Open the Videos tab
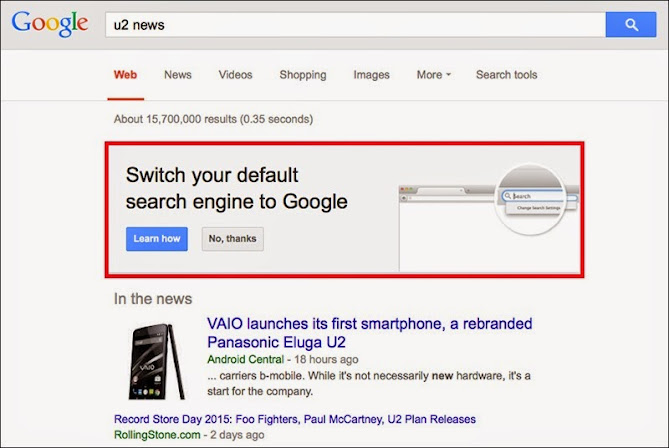669x448 pixels. pos(236,75)
